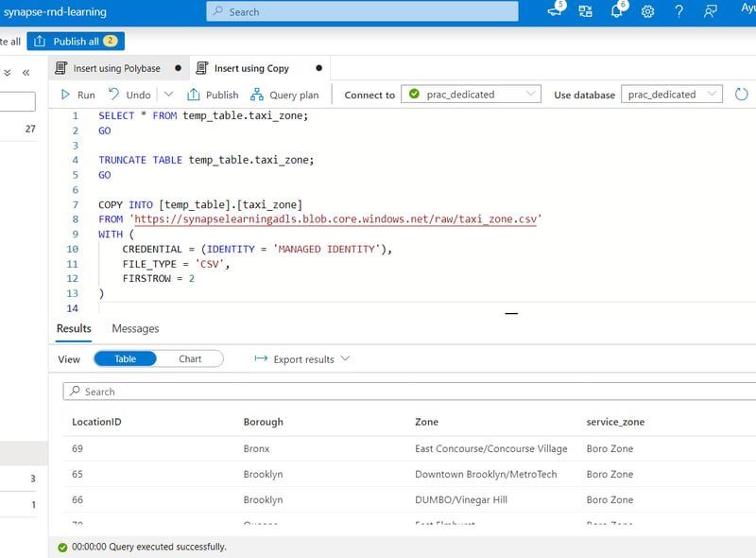756x558 pixels.
Task: Select the cell with LocationID 65
Action: point(77,474)
